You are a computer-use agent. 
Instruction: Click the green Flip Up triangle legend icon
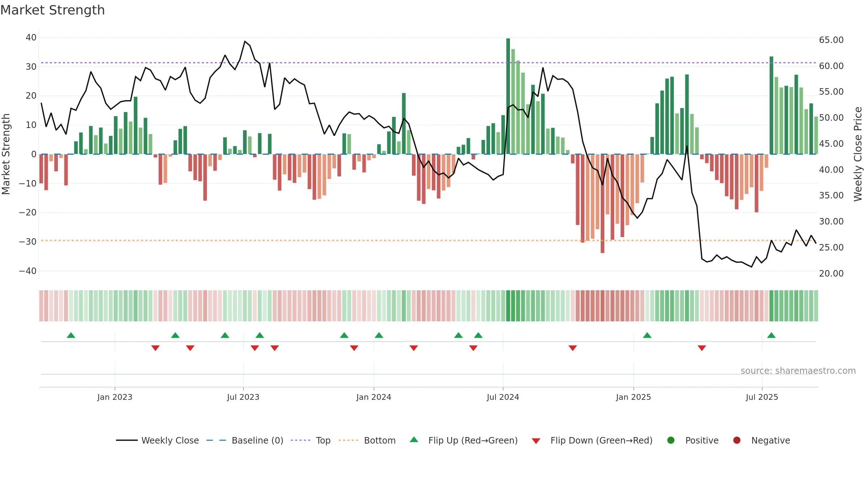tap(414, 440)
